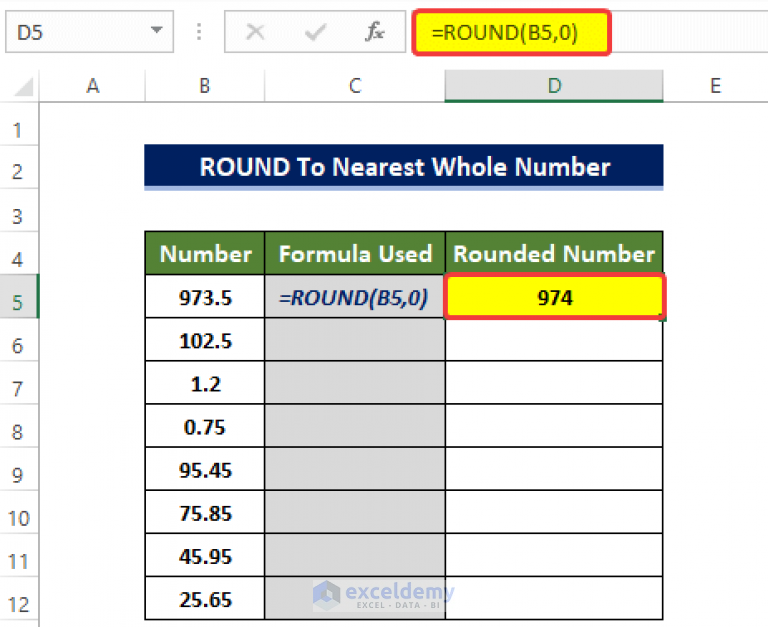Click the Insert Function fx icon
This screenshot has width=768, height=627.
click(x=375, y=32)
